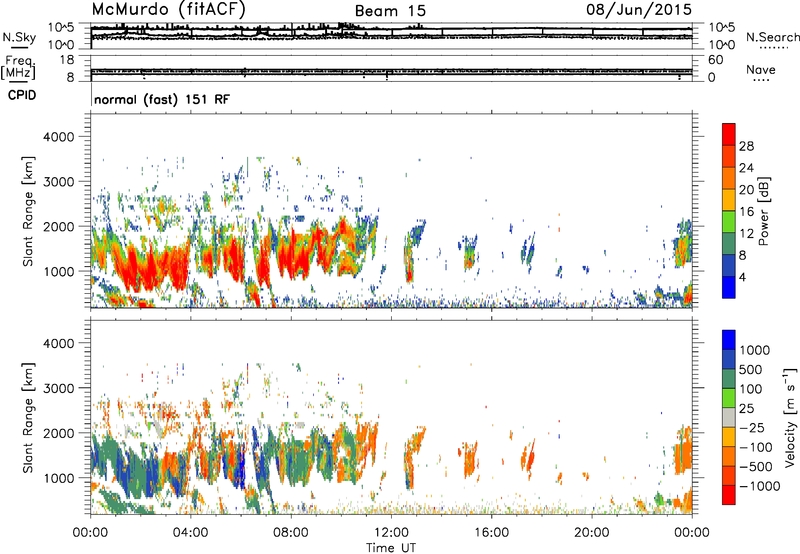Click the 16 tick on power colorbar
This screenshot has height=554, width=800.
tap(746, 212)
